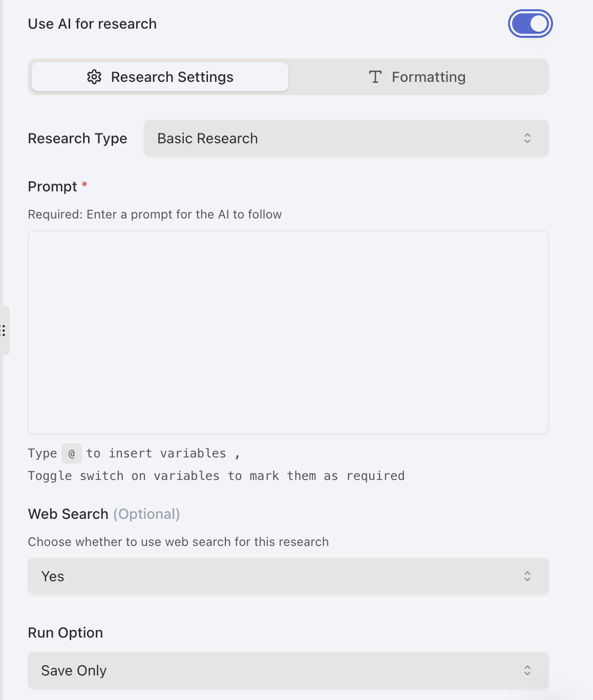Click the red asterisk next to Prompt

click(84, 183)
